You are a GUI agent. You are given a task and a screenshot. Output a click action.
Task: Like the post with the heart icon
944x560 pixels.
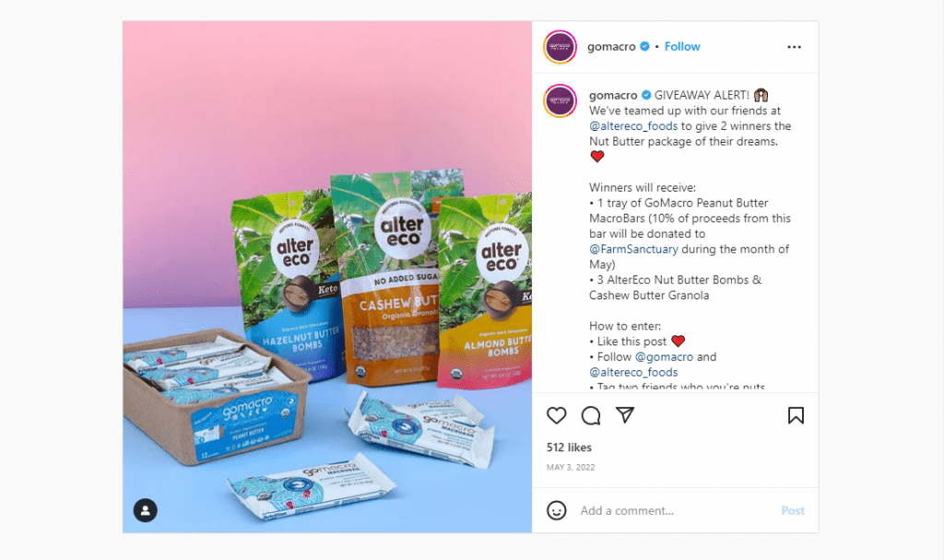pos(556,415)
